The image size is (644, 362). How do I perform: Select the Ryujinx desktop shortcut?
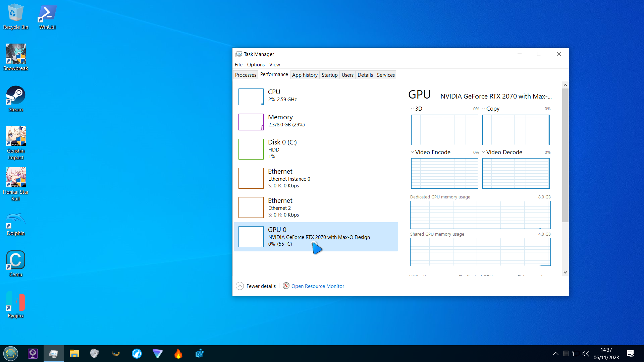15,305
